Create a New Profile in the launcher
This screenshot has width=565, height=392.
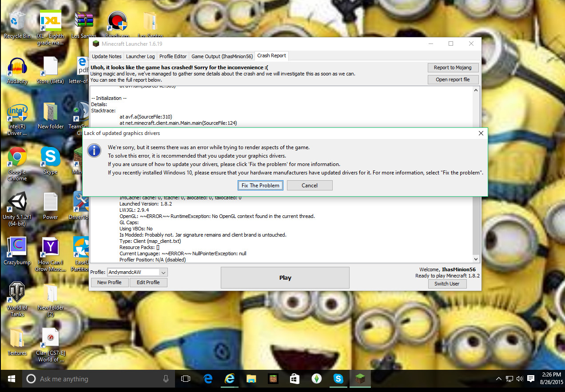click(109, 282)
